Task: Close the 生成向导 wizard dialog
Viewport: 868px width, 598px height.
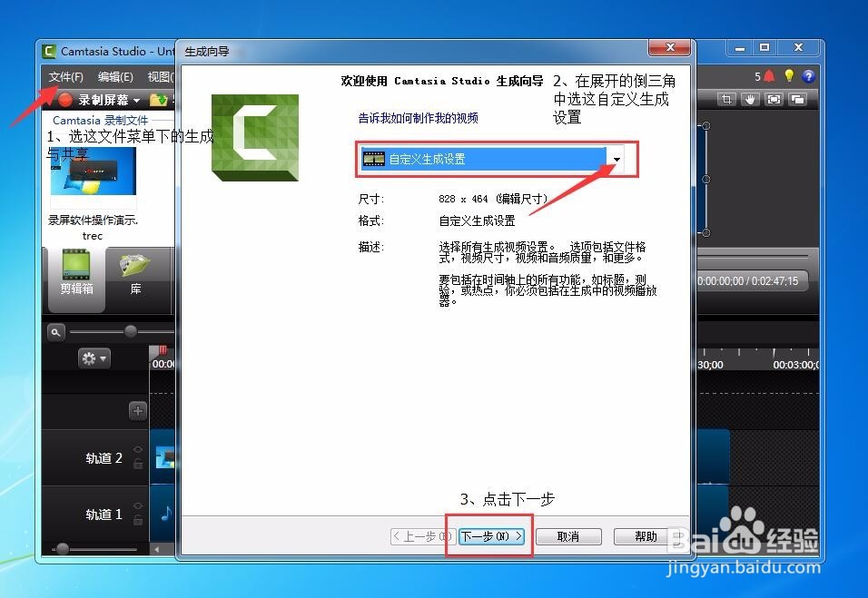Action: (670, 48)
